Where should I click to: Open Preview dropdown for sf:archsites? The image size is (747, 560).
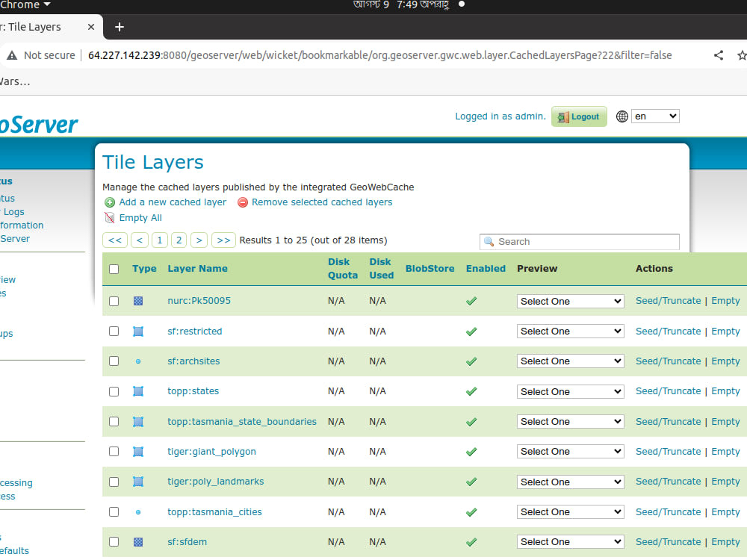(570, 361)
